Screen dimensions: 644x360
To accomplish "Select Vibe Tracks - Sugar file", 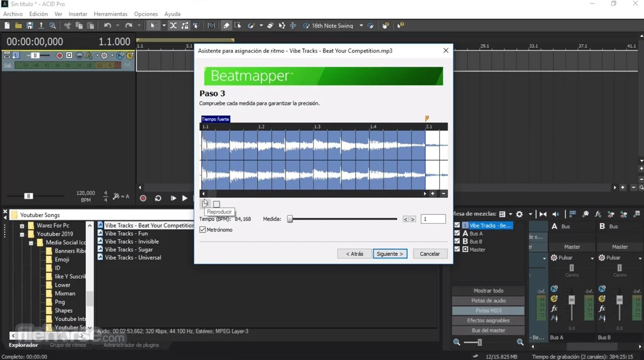I will pyautogui.click(x=129, y=249).
